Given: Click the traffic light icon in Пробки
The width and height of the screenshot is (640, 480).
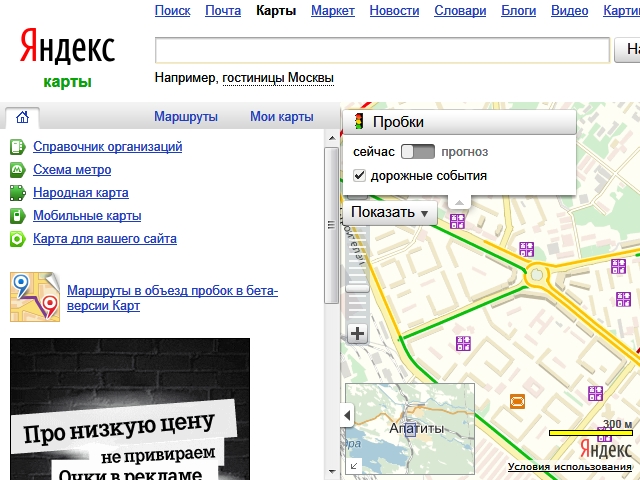Looking at the screenshot, I should (x=359, y=122).
